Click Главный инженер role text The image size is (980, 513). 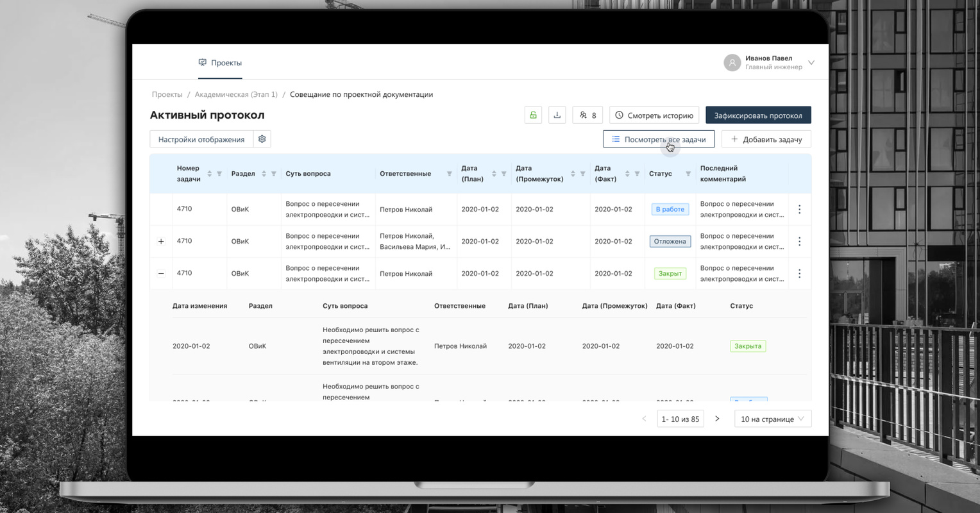(773, 67)
